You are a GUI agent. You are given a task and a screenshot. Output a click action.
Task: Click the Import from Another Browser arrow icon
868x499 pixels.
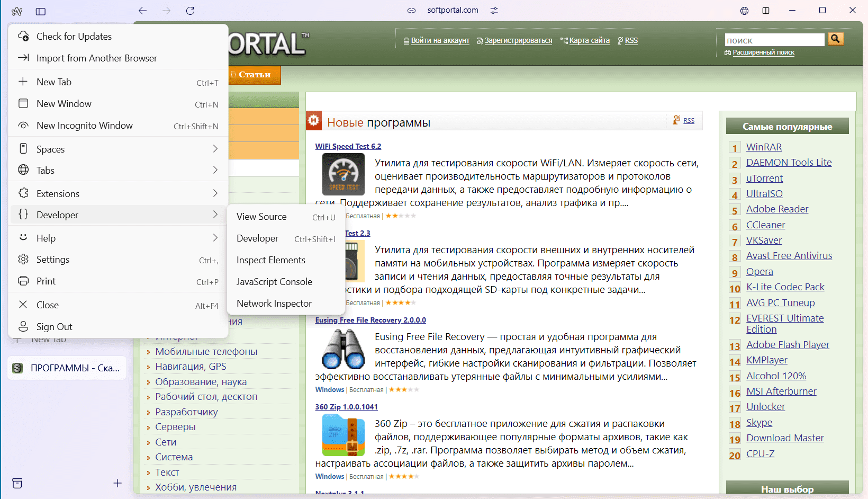coord(23,58)
